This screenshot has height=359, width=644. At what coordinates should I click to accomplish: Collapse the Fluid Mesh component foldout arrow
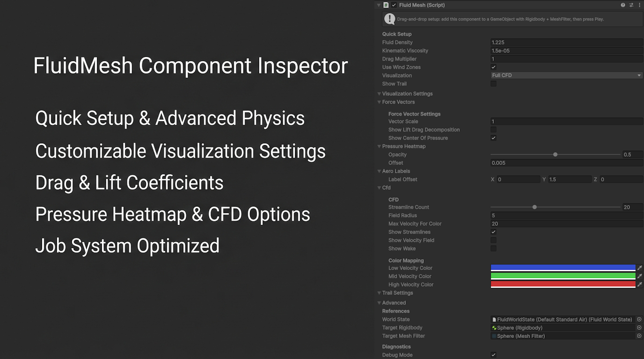click(379, 5)
